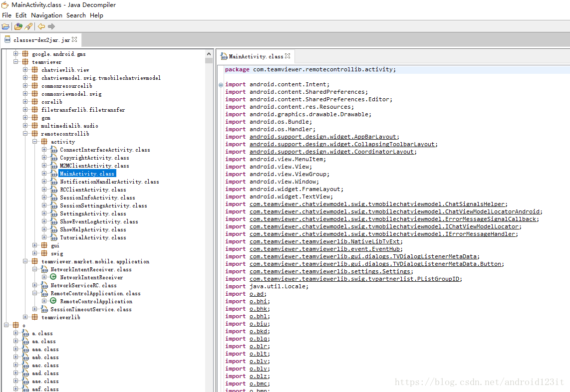Open the ChatSignalsHelper import link

coord(377,204)
